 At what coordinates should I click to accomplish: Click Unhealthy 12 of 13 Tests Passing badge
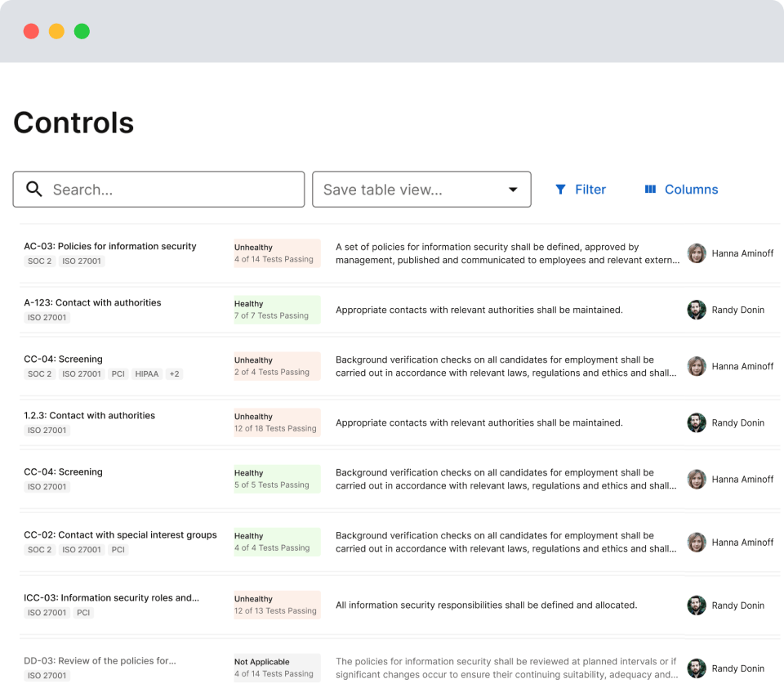pos(277,605)
